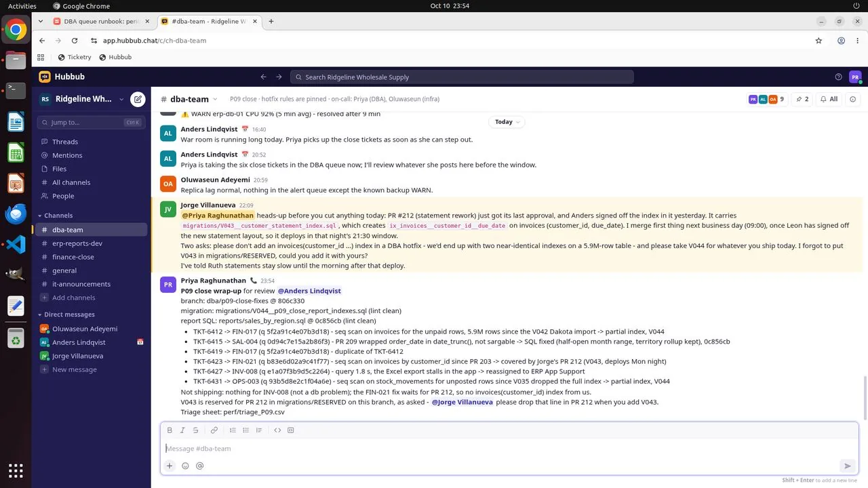Click the Jump to... field
The image size is (868, 488).
90,123
